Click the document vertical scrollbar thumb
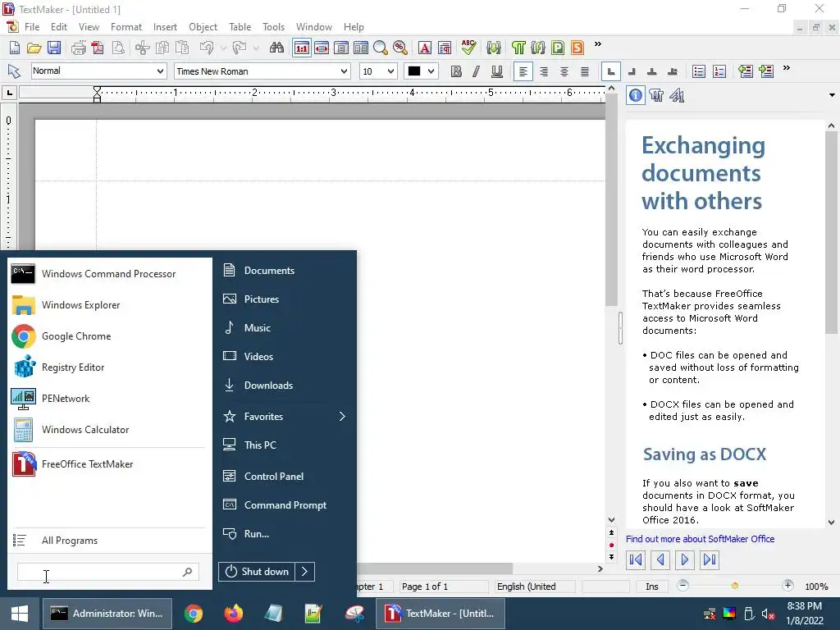Viewport: 840px width, 630px height. [611, 199]
